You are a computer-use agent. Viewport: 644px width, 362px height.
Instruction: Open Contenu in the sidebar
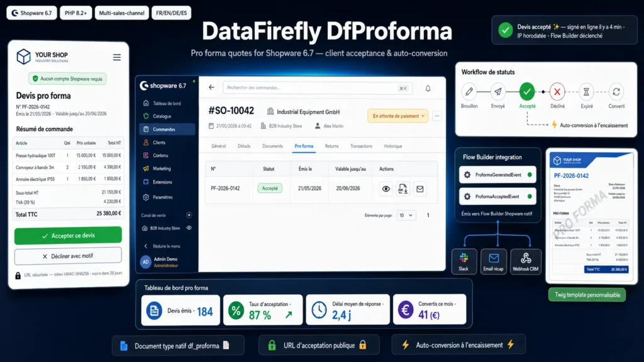click(x=167, y=156)
